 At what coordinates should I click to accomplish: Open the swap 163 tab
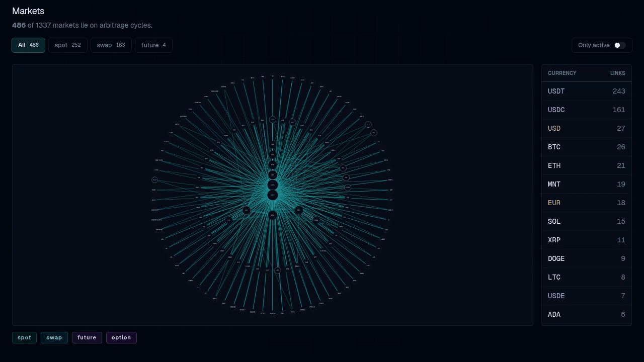(x=111, y=45)
